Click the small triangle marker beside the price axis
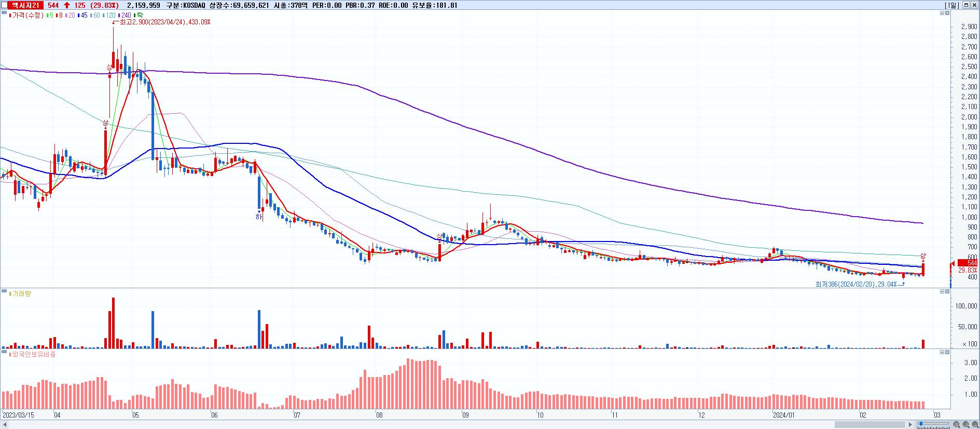The width and height of the screenshot is (980, 429). point(953,263)
